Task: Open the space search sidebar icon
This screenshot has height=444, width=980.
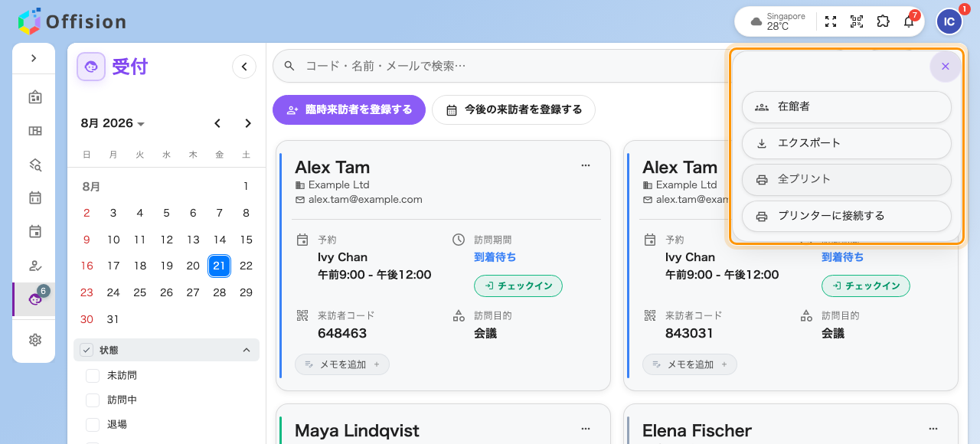Action: coord(34,165)
